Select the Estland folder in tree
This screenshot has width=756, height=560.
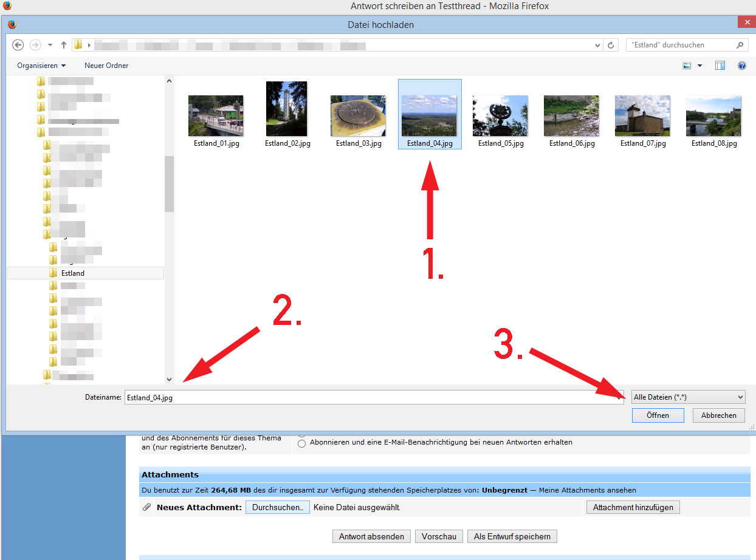pos(73,273)
